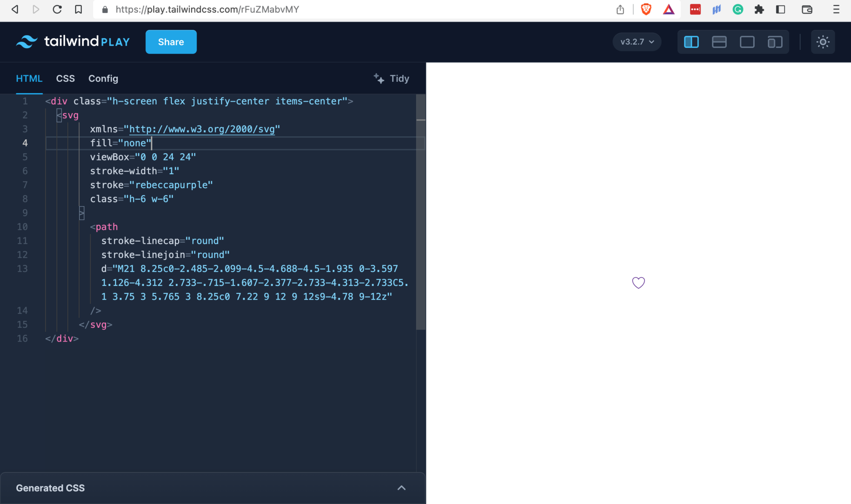Click the Brave Rewards triangle icon

pyautogui.click(x=669, y=9)
